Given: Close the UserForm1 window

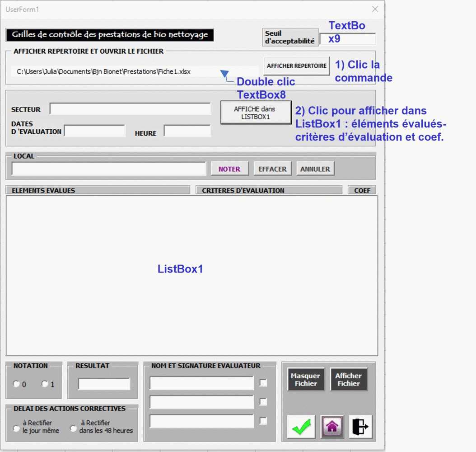Looking at the screenshot, I should point(375,9).
